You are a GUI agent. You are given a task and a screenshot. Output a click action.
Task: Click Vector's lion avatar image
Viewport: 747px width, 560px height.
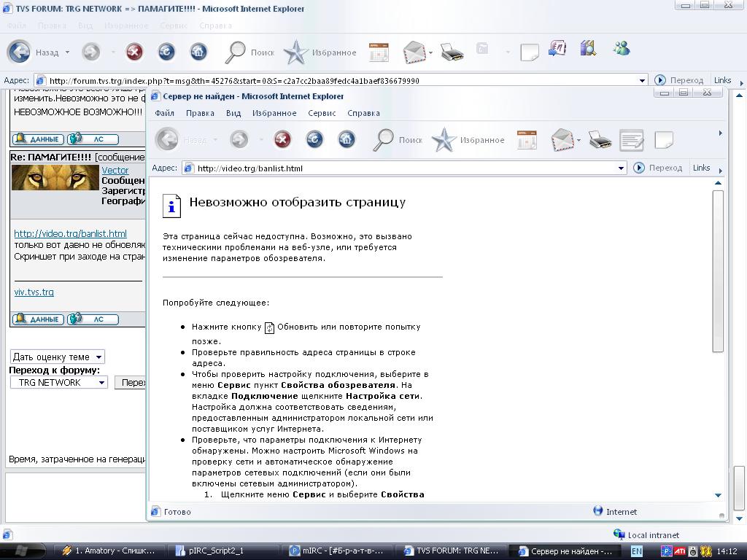pyautogui.click(x=55, y=177)
